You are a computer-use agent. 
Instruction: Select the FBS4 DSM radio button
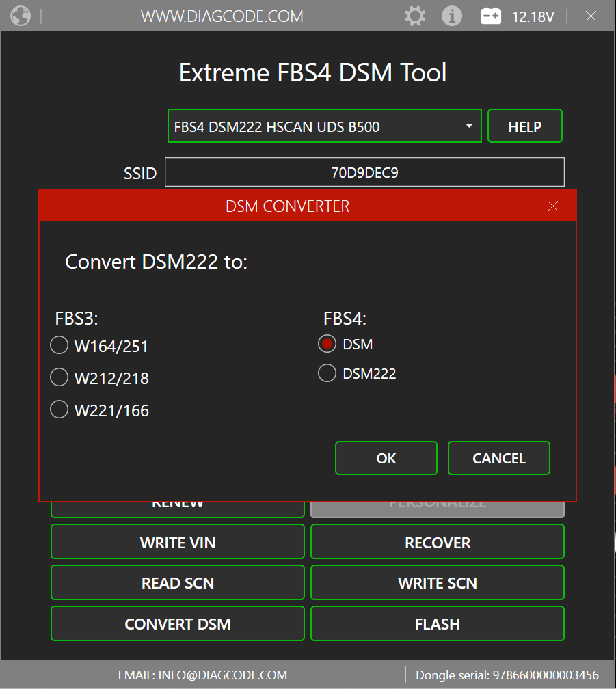pos(327,344)
